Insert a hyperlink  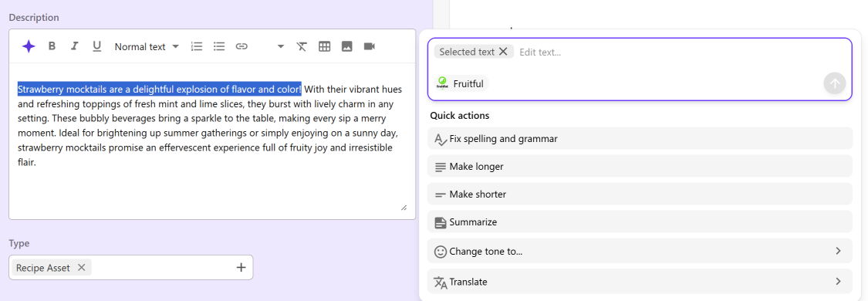pos(241,46)
